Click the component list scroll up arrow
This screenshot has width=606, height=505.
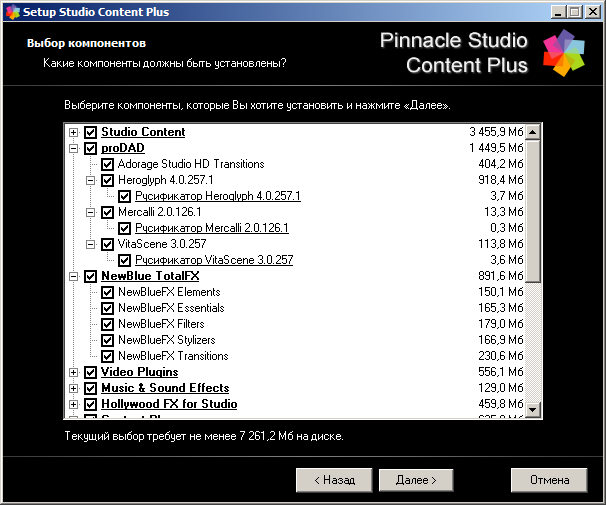(x=533, y=133)
